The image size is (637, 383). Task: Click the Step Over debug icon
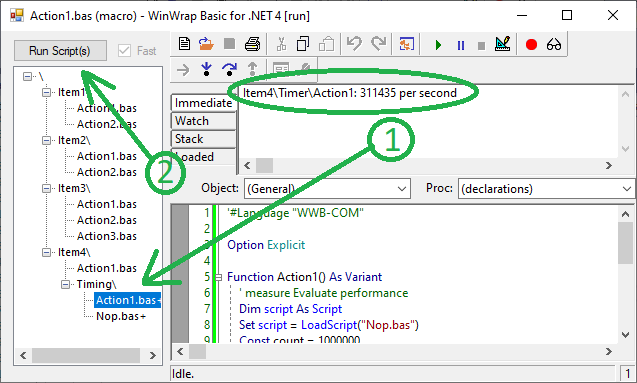230,69
